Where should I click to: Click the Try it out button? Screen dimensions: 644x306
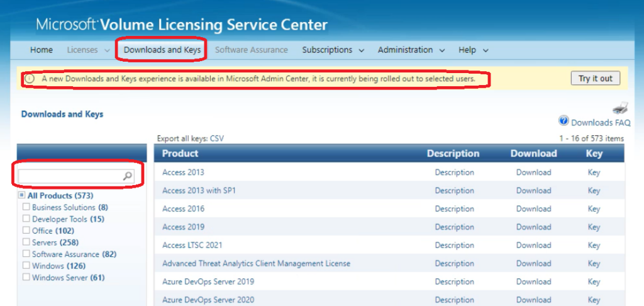point(595,78)
